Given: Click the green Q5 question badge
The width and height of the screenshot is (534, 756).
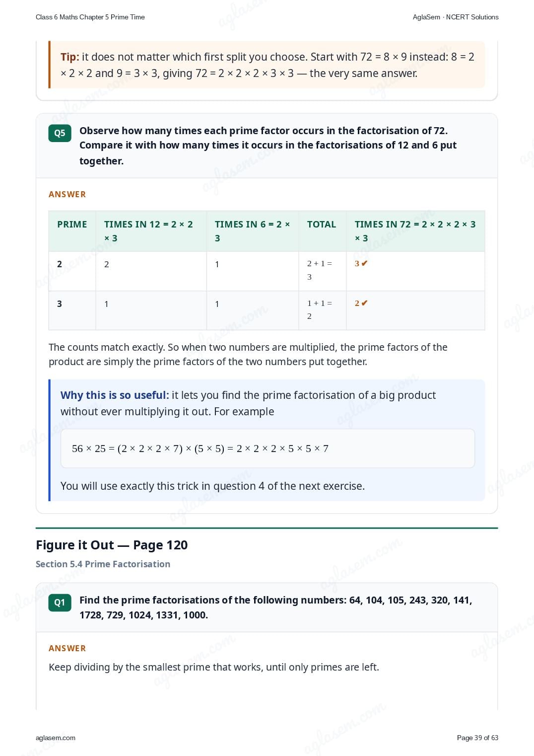Looking at the screenshot, I should click(x=60, y=133).
